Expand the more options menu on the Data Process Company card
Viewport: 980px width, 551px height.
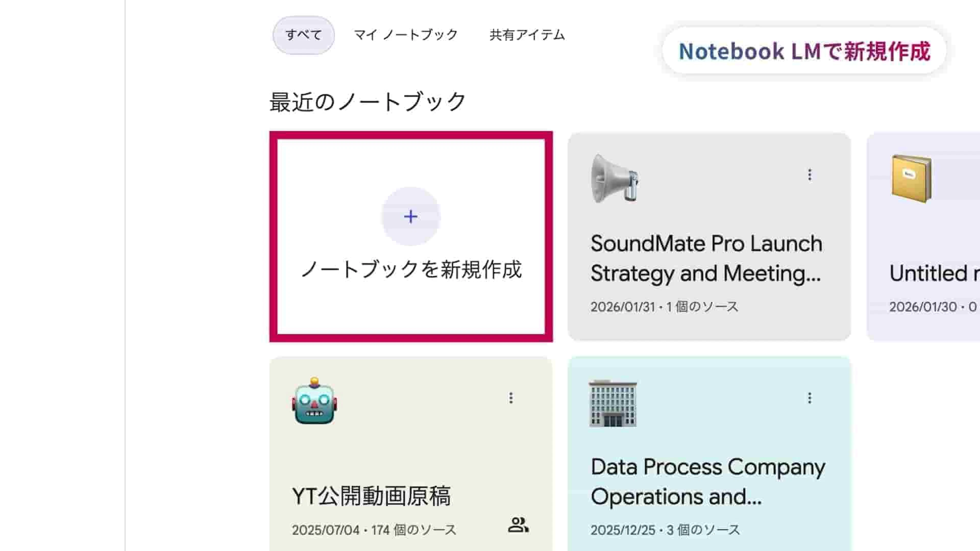[810, 398]
